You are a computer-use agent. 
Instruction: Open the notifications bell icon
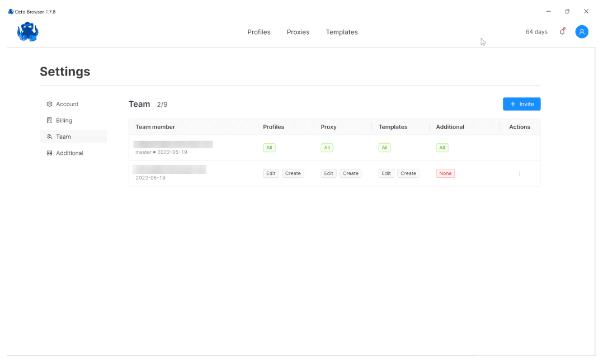click(x=562, y=32)
